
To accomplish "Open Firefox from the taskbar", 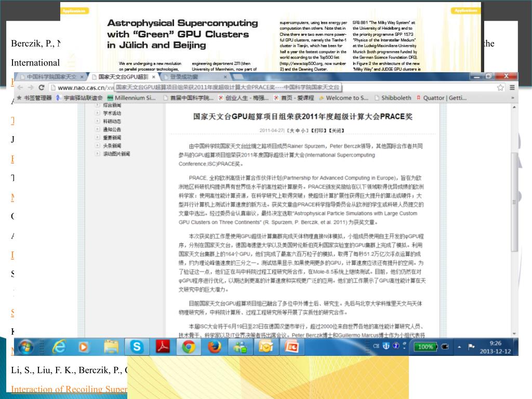I will click(215, 347).
